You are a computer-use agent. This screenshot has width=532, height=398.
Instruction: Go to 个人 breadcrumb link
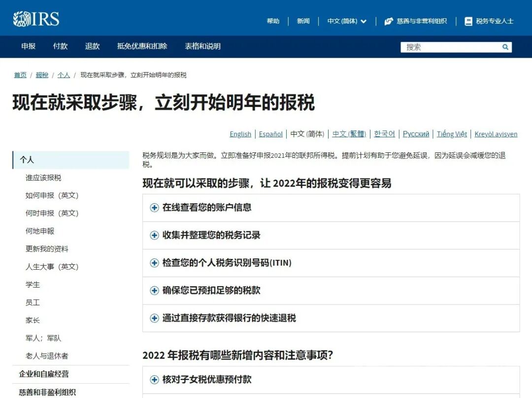[64, 75]
